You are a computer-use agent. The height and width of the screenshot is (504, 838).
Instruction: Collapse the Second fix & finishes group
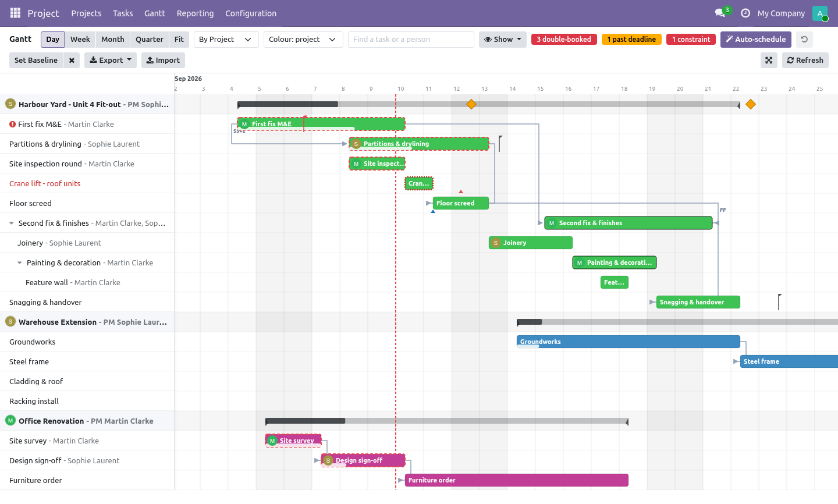coord(12,223)
